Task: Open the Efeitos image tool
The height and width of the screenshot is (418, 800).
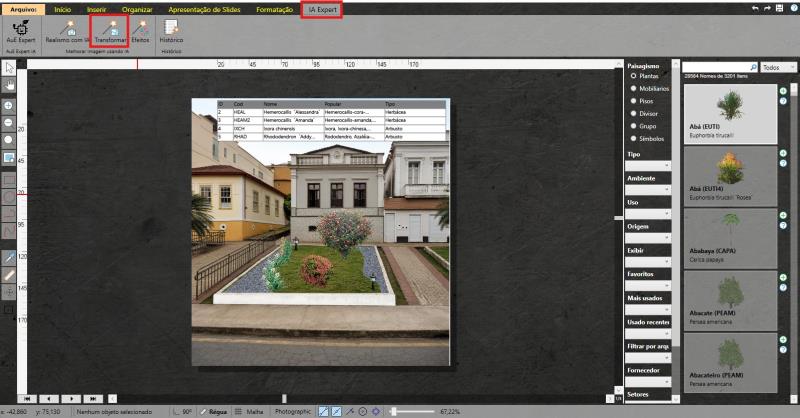Action: (x=140, y=31)
